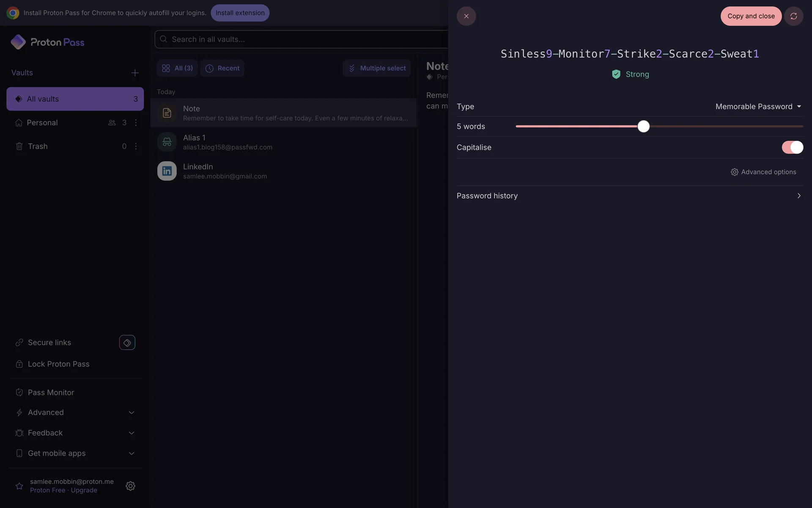Open Personal vault three-dot options

pyautogui.click(x=136, y=122)
